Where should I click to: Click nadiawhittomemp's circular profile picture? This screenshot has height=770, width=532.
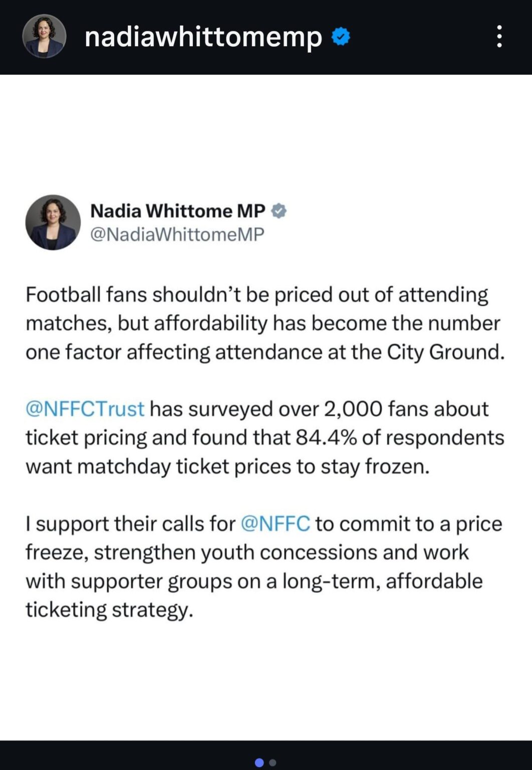pyautogui.click(x=44, y=36)
